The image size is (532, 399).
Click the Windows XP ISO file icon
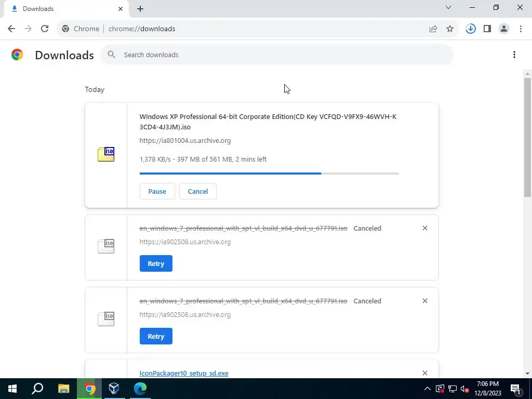pos(106,154)
